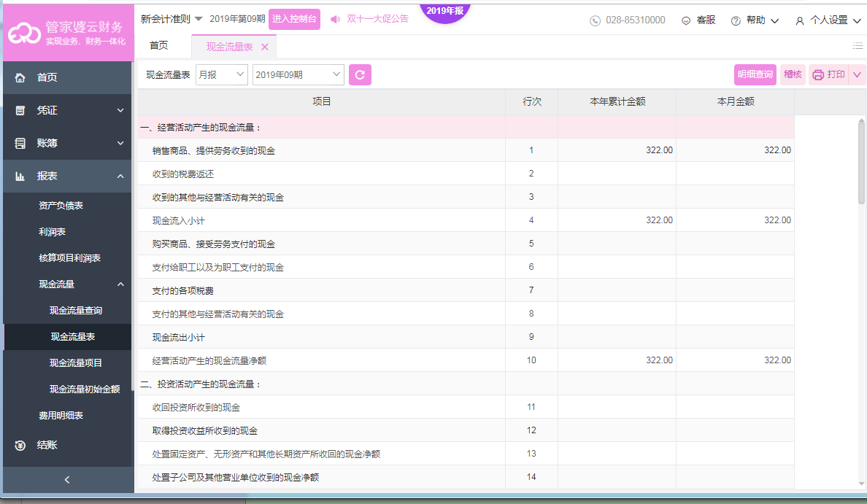Select row 支付的各项税费
The height and width of the screenshot is (504, 867).
point(466,291)
